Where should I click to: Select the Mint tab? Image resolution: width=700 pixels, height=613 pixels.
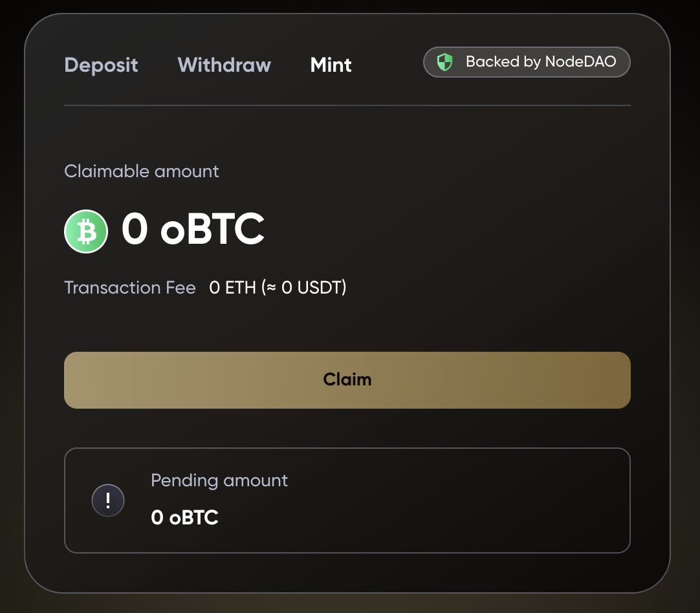pos(331,65)
